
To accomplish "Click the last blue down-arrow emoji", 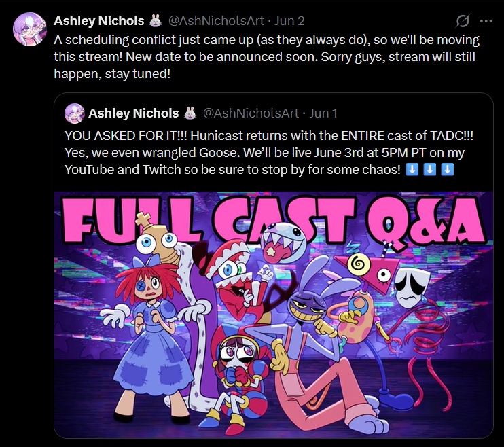I will coord(447,169).
